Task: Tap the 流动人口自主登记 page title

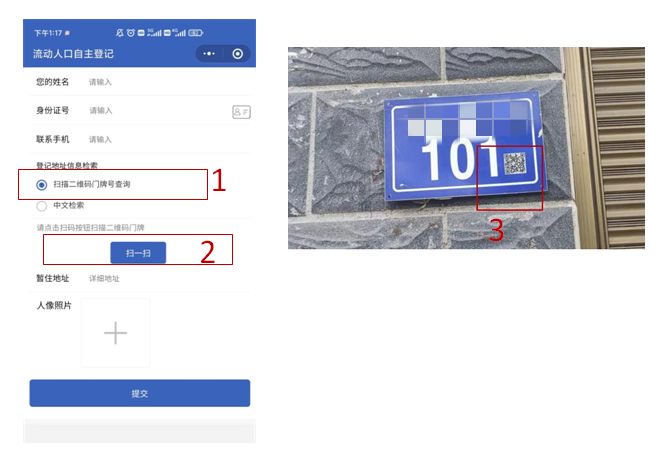Action: (x=73, y=54)
